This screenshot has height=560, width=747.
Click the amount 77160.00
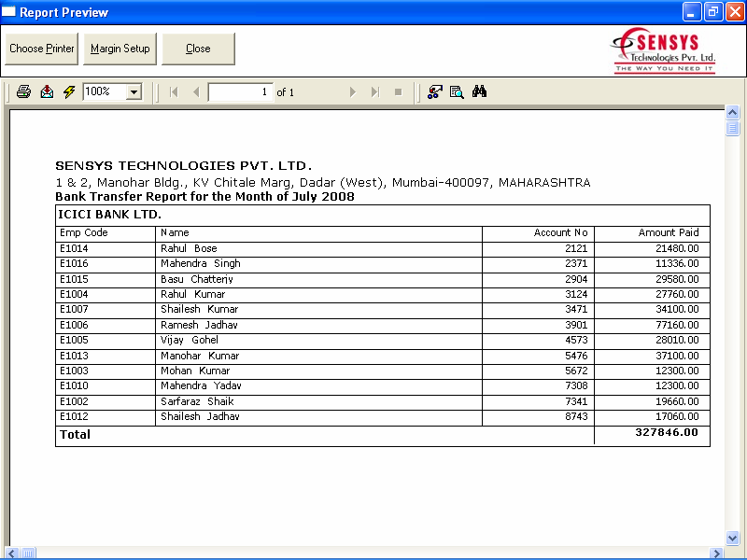click(x=677, y=325)
